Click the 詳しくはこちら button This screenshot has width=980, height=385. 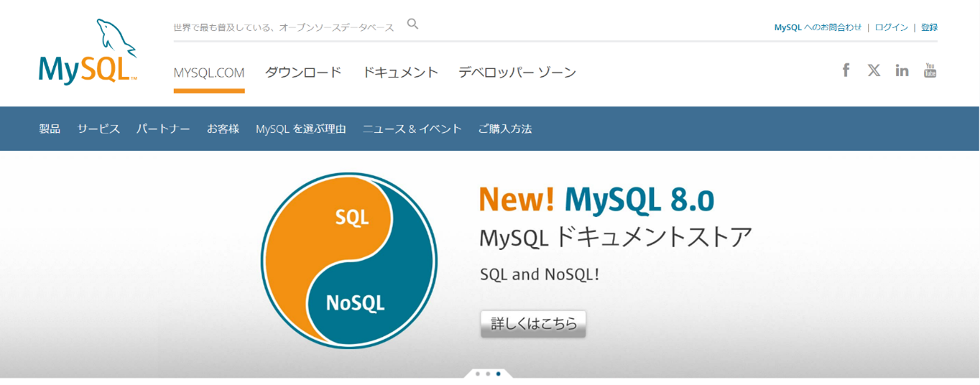pos(533,323)
